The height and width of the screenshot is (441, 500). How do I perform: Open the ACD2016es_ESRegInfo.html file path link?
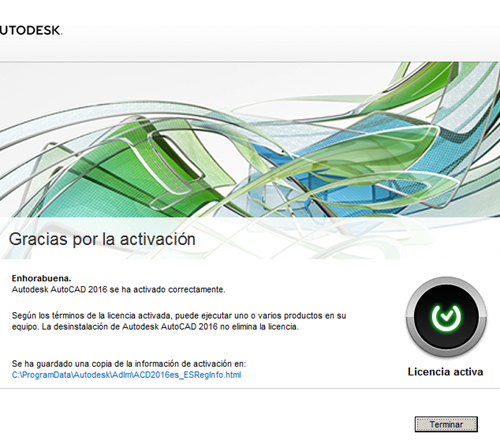126,375
